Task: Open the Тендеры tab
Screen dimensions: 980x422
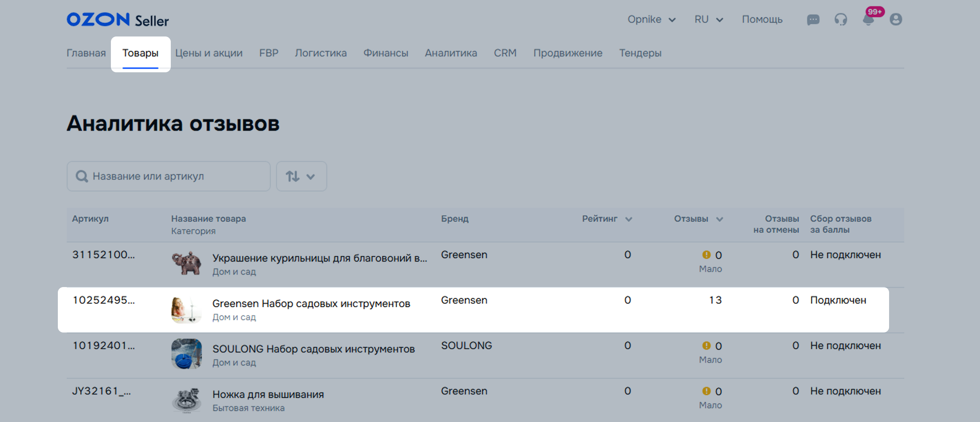Action: click(x=640, y=53)
